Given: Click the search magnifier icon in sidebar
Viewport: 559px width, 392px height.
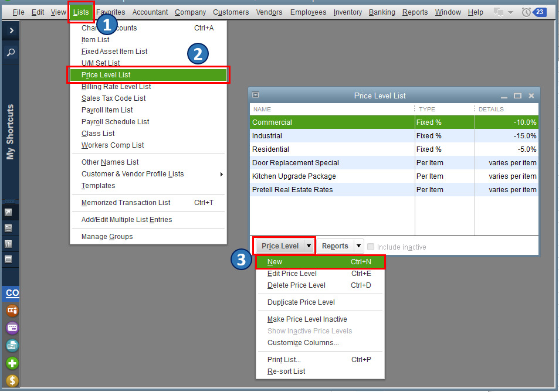Looking at the screenshot, I should 11,52.
